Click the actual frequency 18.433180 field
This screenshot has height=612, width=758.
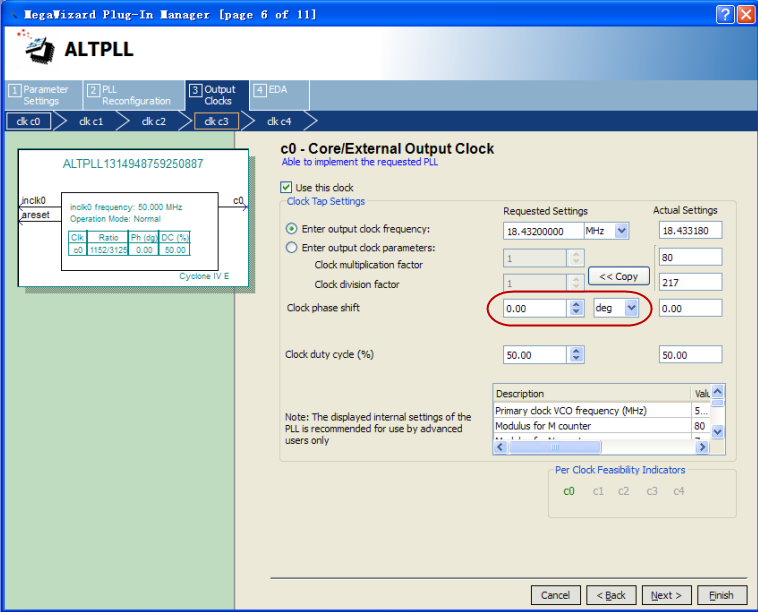point(690,231)
